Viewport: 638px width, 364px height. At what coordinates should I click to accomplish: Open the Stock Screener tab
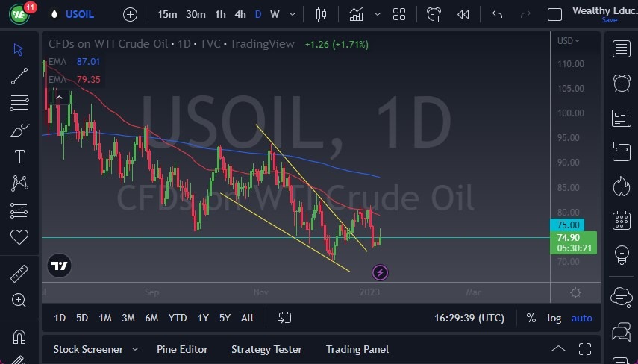[88, 349]
